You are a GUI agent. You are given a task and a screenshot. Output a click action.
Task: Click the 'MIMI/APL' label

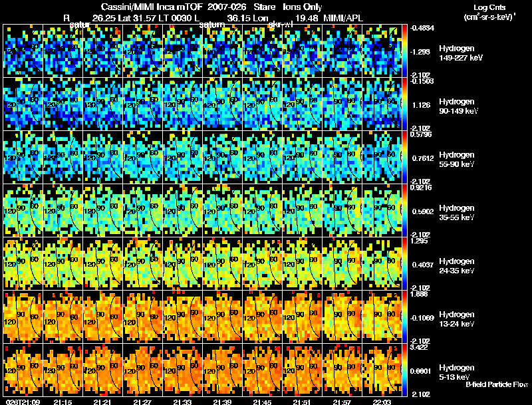point(343,18)
